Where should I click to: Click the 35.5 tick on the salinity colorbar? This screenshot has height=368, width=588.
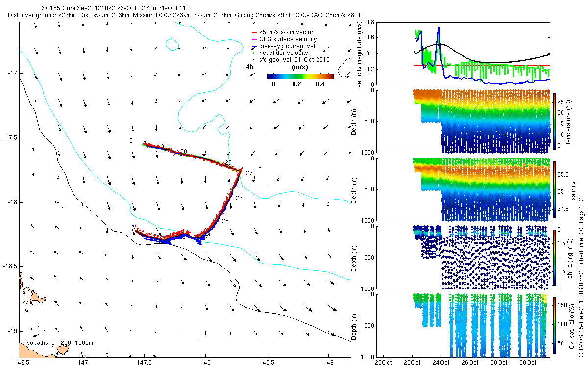point(564,174)
